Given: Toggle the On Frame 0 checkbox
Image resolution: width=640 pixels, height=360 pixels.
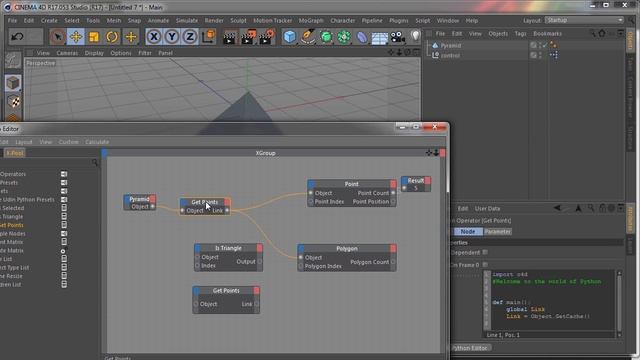Looking at the screenshot, I should (485, 265).
